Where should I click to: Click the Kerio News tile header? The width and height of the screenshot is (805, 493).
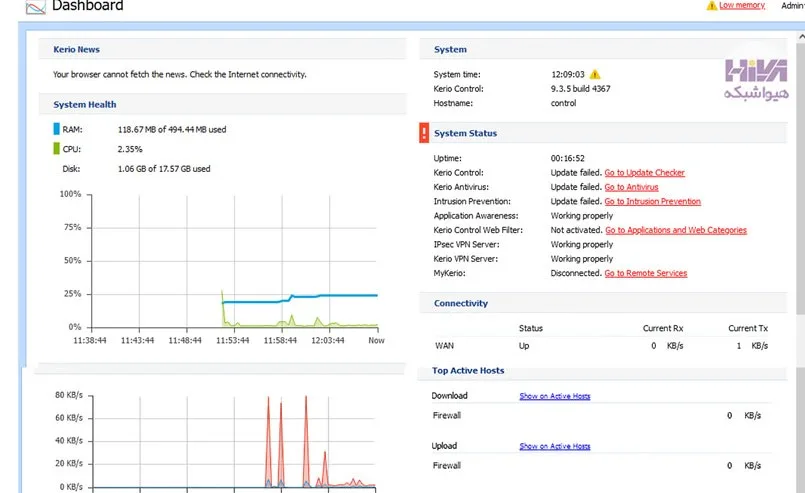tap(222, 49)
